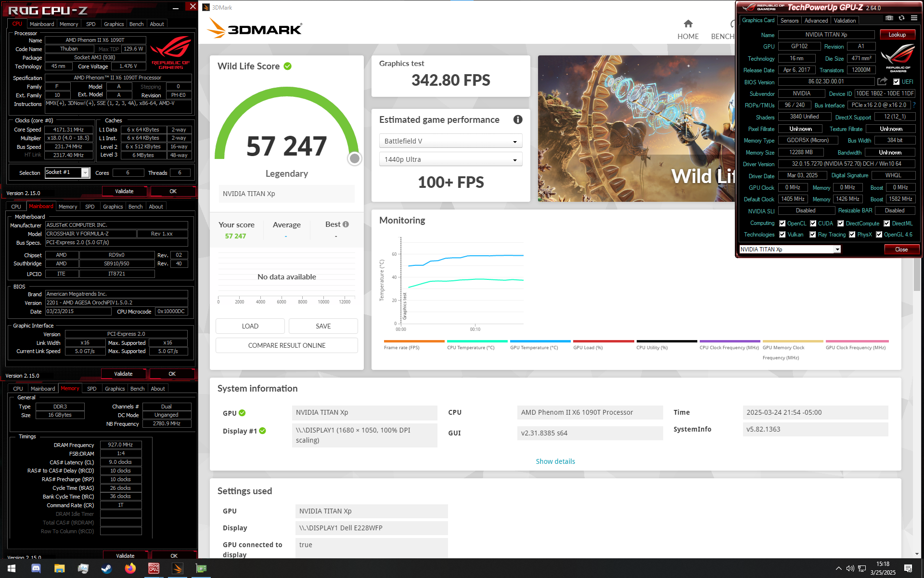This screenshot has height=578, width=924.
Task: Switch to the GPU-Z Validation tab
Action: click(845, 21)
